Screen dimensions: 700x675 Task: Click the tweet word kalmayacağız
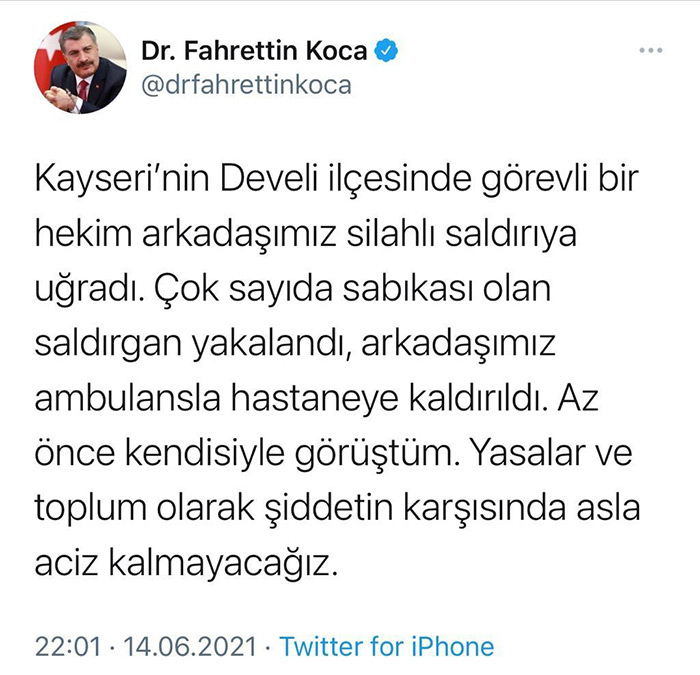(x=222, y=565)
